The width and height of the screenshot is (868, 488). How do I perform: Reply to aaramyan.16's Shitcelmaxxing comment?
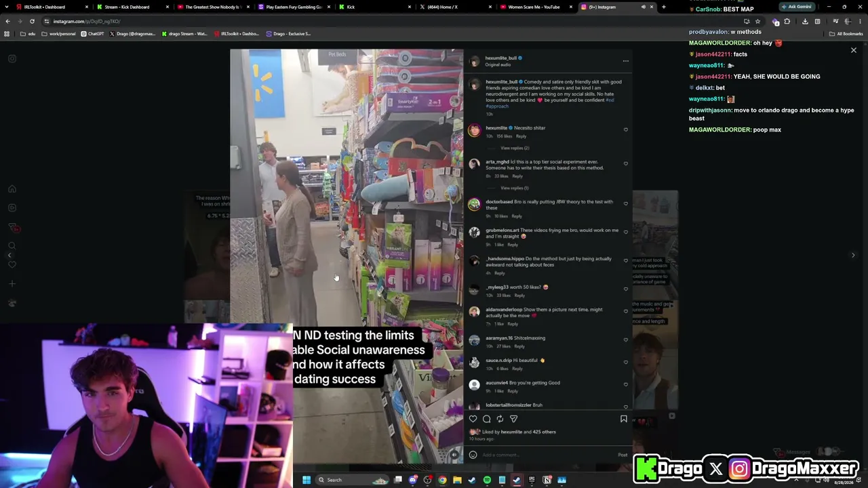click(x=519, y=346)
